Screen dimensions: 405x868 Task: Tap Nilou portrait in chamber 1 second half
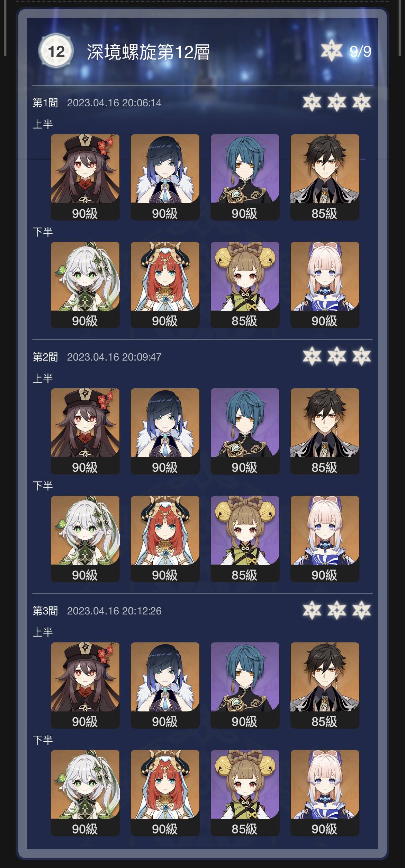pos(165,285)
